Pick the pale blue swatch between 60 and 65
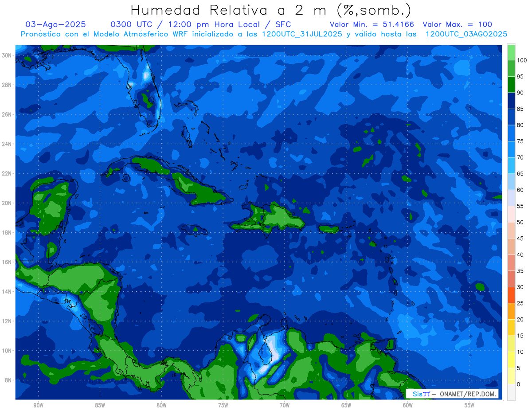532x411 pixels. click(511, 182)
